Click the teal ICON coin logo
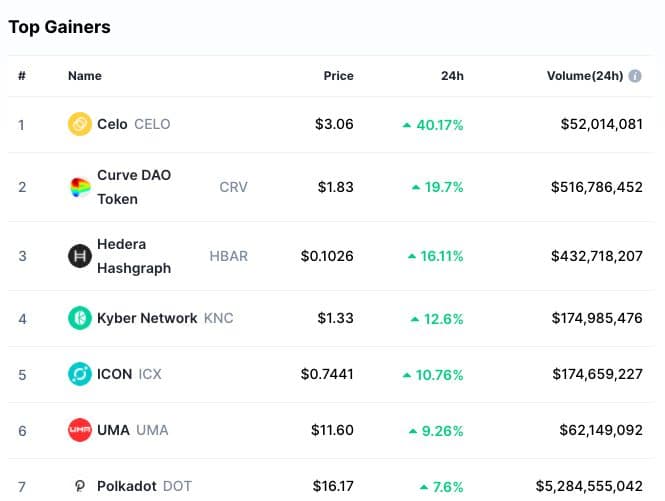 80,374
